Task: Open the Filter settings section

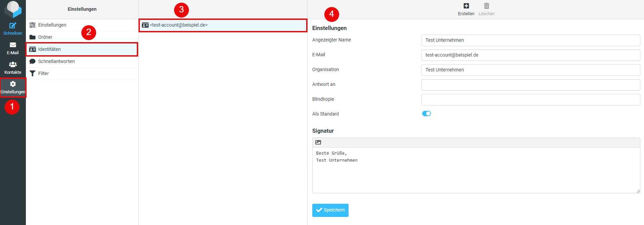Action: click(43, 73)
